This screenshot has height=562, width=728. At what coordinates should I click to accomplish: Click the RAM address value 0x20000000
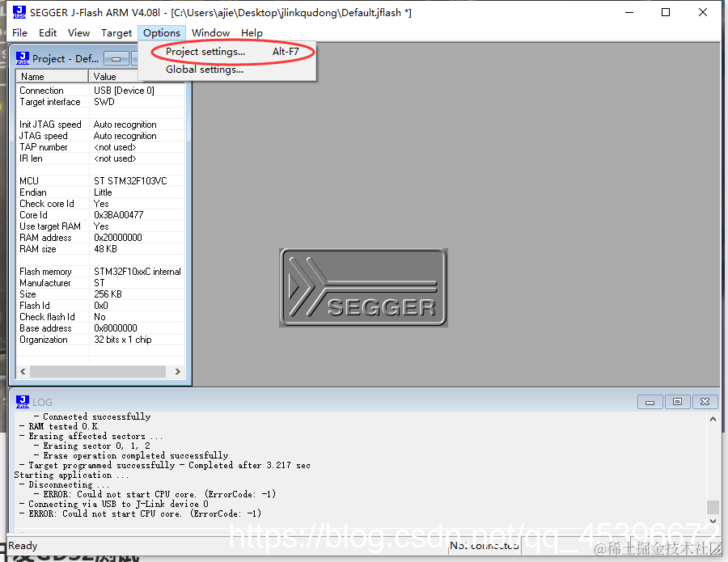(118, 238)
